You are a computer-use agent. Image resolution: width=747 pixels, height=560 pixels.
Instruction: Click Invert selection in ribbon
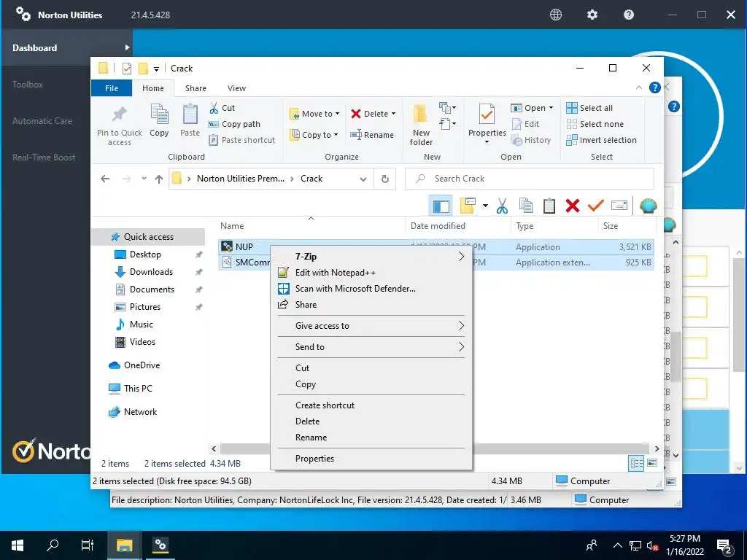point(602,140)
